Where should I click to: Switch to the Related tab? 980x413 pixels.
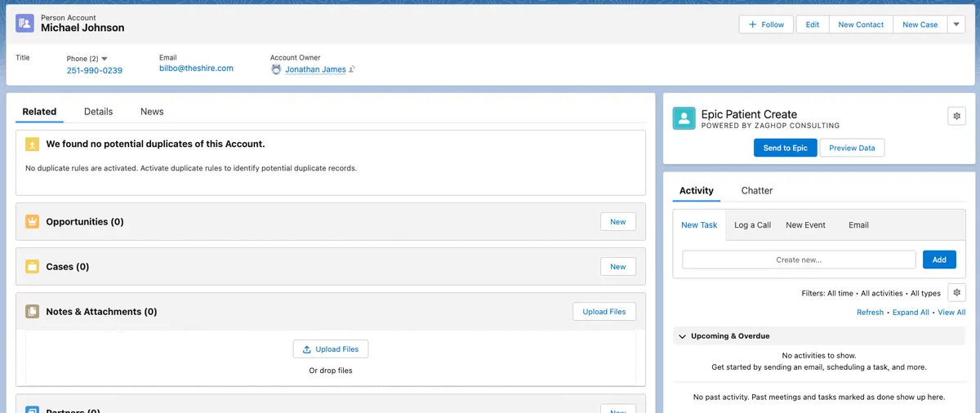point(39,112)
